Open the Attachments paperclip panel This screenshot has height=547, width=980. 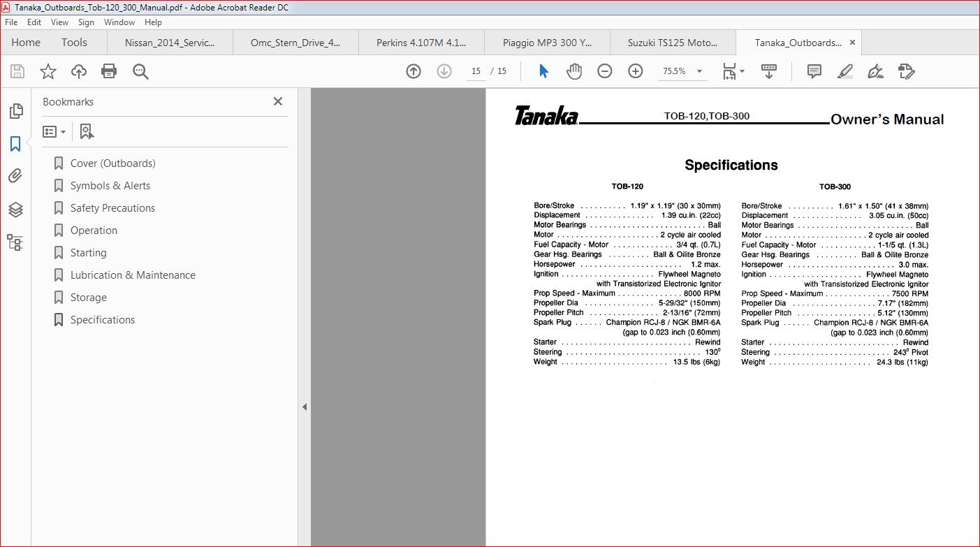pyautogui.click(x=15, y=176)
